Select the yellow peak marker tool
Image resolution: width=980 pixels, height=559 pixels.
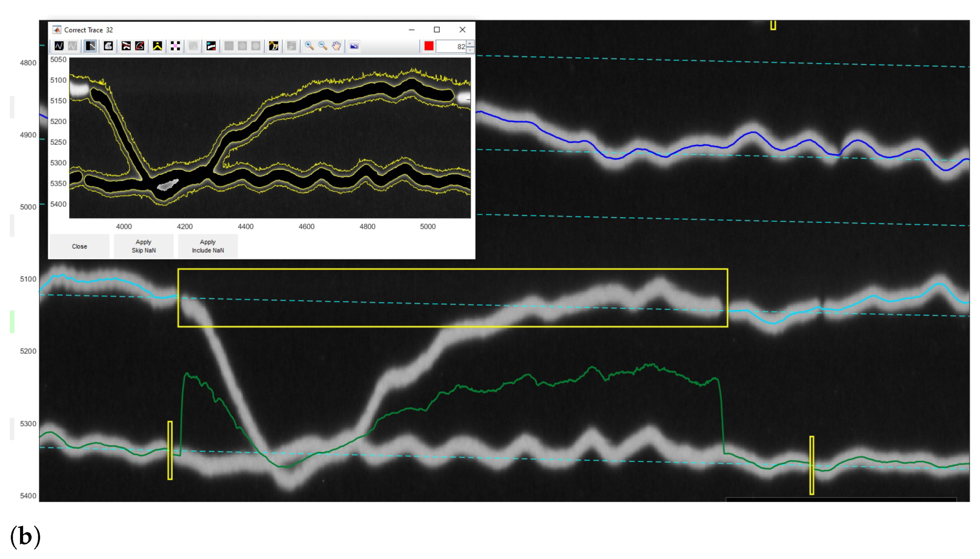158,46
